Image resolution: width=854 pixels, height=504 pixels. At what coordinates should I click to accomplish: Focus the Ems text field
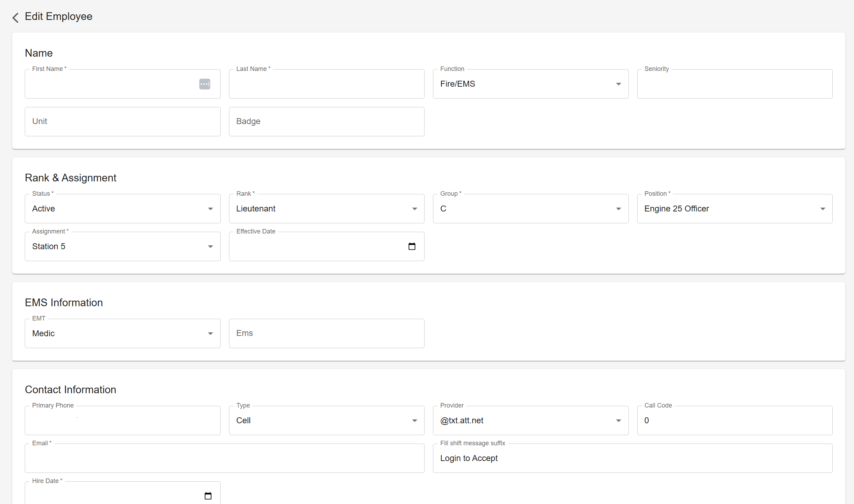pos(326,333)
